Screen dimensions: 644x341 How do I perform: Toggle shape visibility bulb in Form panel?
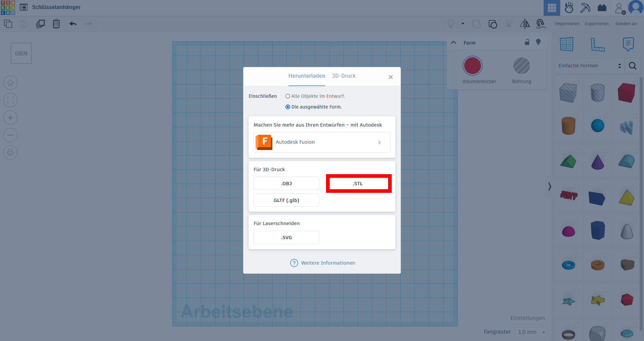pos(538,42)
